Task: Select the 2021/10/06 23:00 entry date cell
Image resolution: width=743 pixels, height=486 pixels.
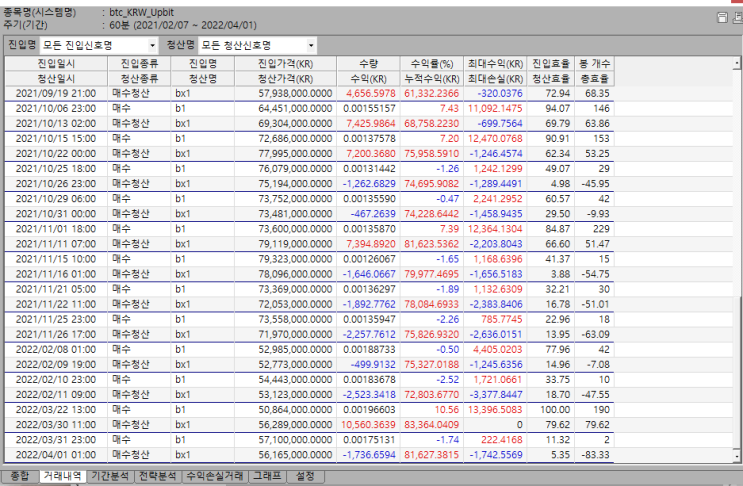Action: [56, 108]
